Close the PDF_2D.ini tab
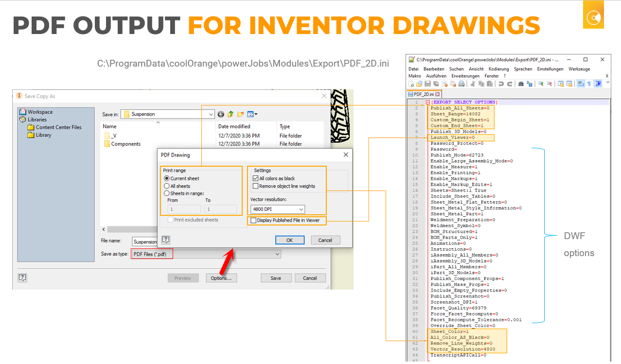Viewport: 621px width, 364px height. [x=438, y=94]
